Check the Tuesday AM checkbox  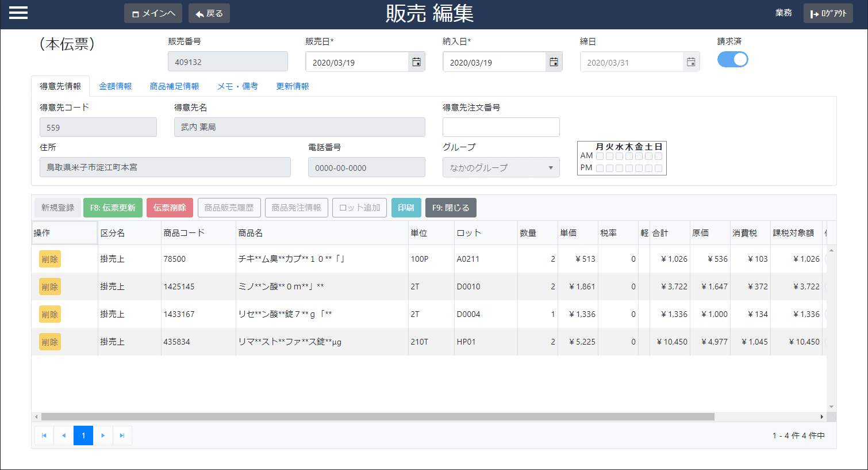609,156
